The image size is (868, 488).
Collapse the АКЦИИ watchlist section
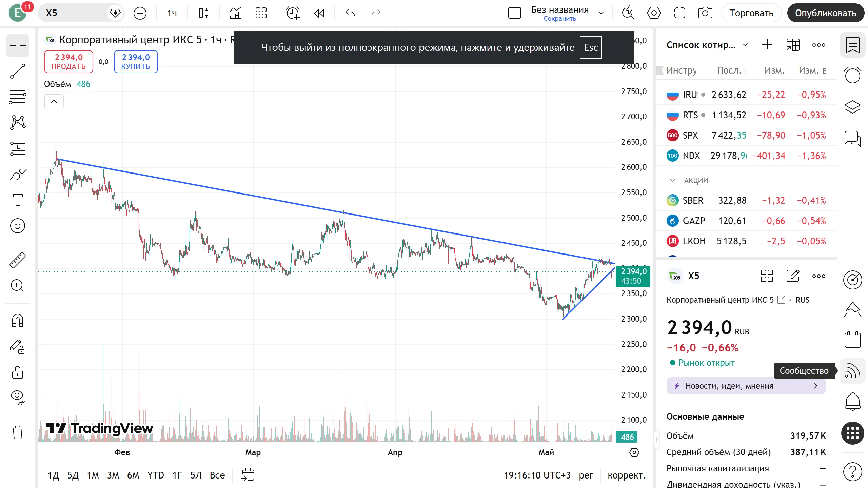673,180
